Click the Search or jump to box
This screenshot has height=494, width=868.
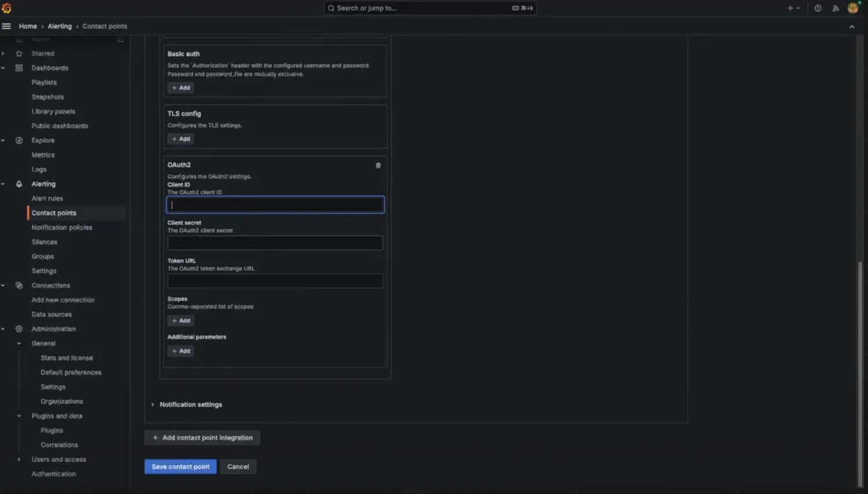430,8
